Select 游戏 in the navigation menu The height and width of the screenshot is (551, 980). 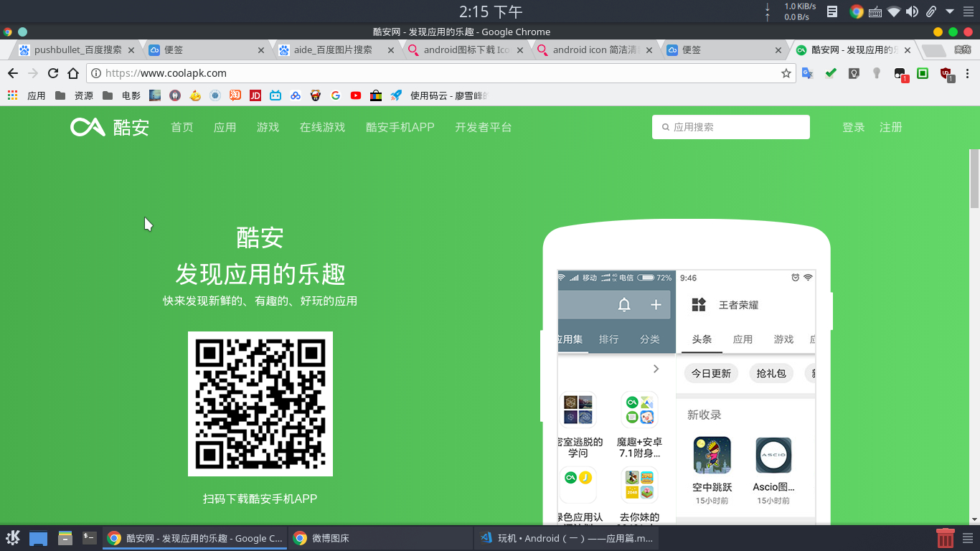click(x=268, y=127)
